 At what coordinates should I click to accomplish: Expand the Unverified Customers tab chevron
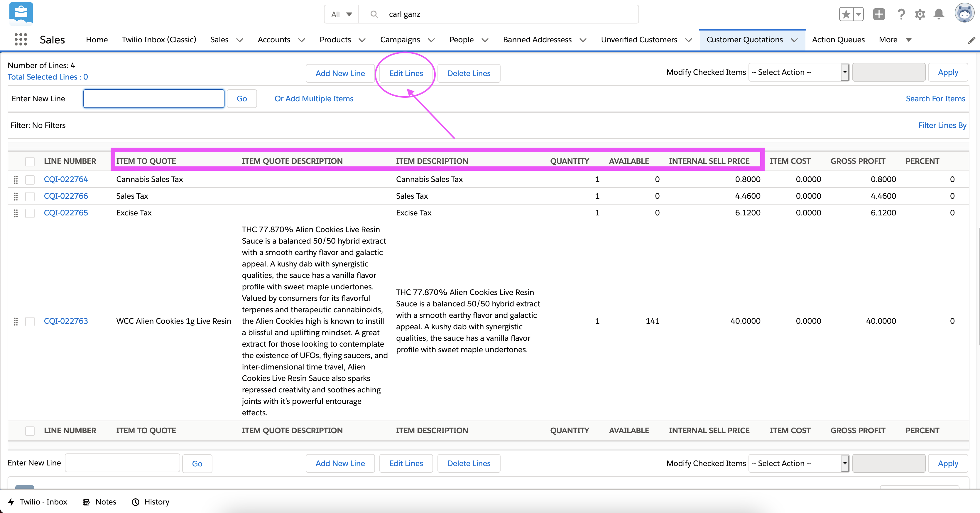click(689, 40)
